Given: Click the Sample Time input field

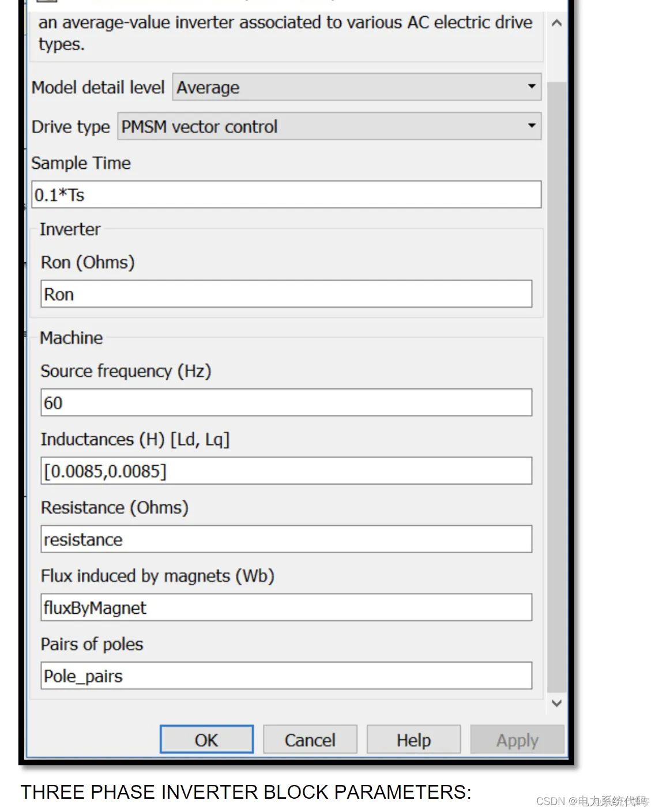Looking at the screenshot, I should 287,195.
